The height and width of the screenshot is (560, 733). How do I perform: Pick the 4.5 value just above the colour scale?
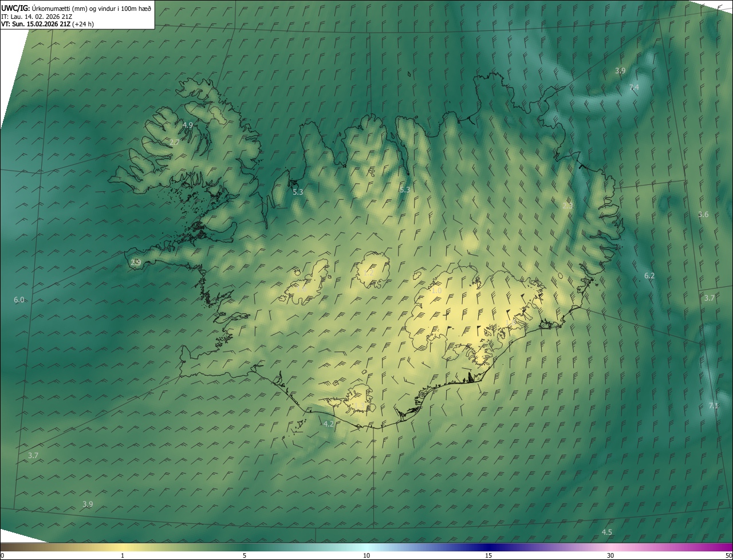(606, 532)
